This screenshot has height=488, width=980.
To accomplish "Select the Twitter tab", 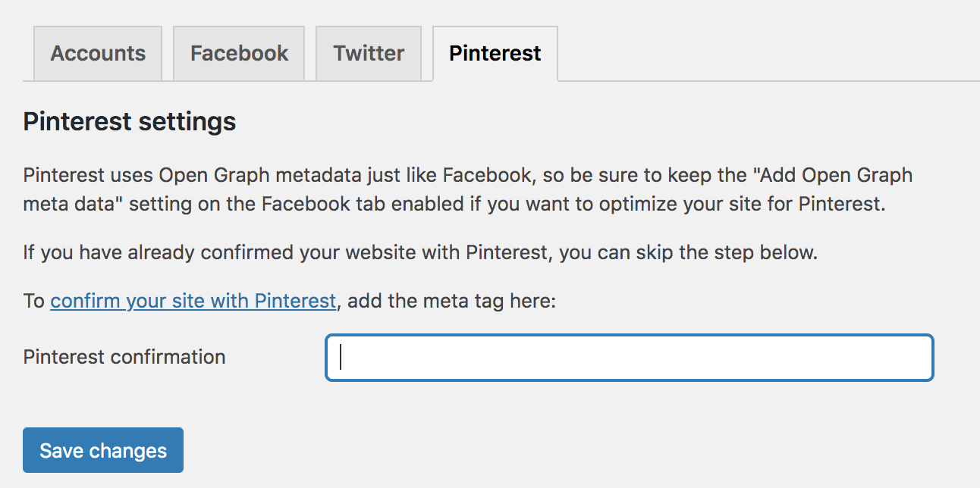I will point(369,54).
